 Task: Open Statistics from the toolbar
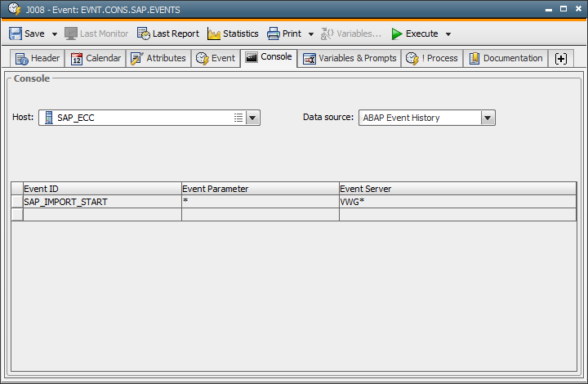pos(233,33)
